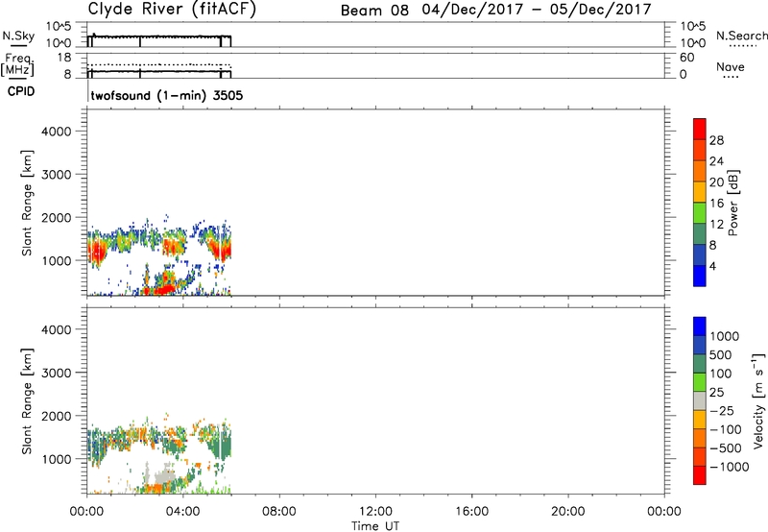Click the '3000' tick on power panel axis
The width and height of the screenshot is (768, 532).
click(x=57, y=175)
